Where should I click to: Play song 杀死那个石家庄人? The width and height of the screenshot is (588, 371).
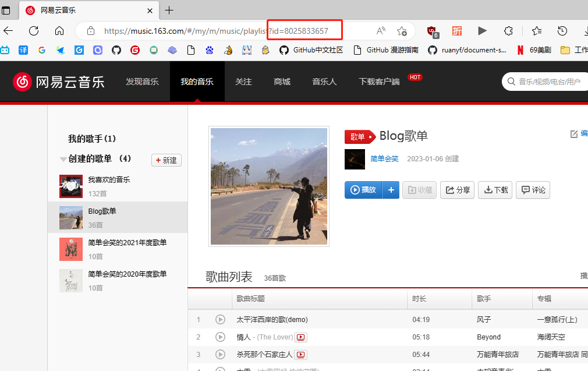(220, 354)
